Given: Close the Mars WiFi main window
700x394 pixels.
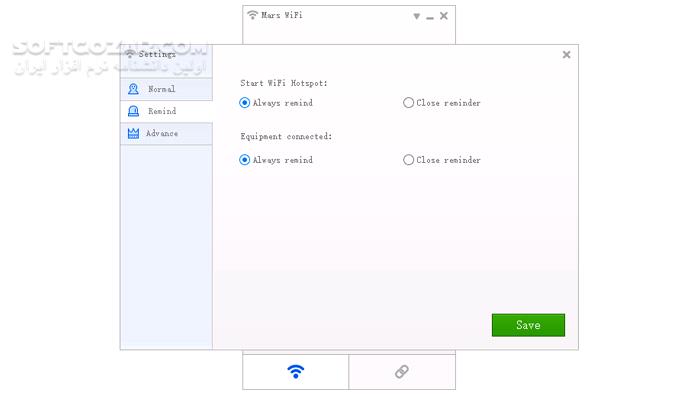Looking at the screenshot, I should (x=444, y=16).
